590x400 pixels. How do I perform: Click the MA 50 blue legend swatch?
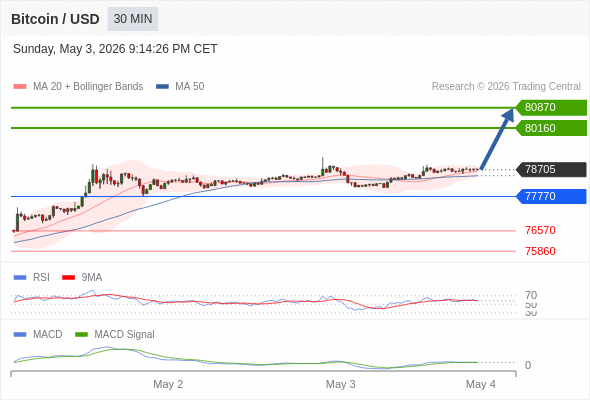point(162,87)
